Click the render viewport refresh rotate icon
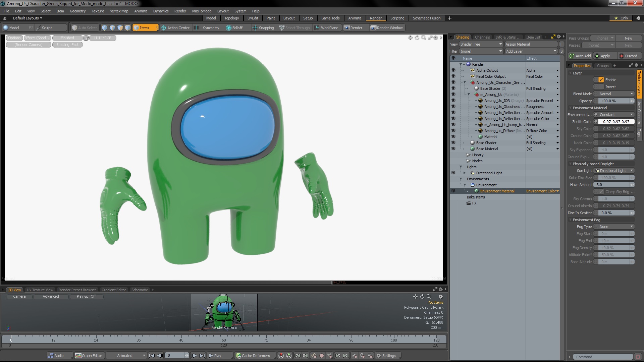The width and height of the screenshot is (644, 362). 417,38
